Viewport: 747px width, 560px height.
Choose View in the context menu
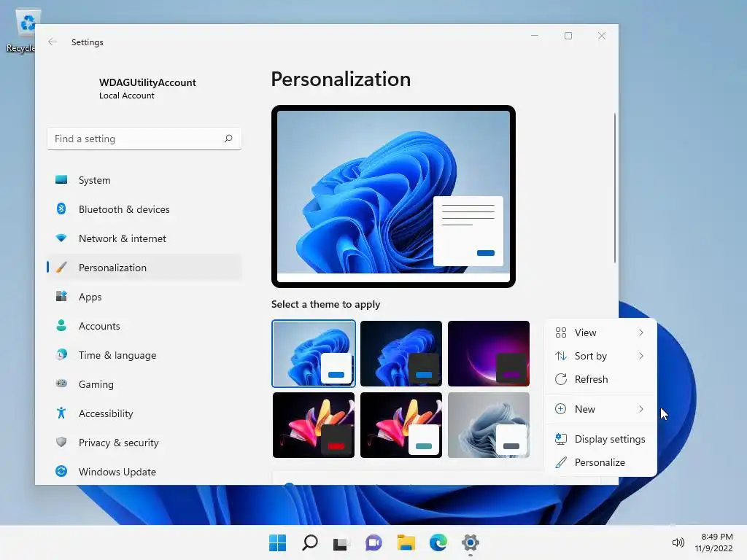click(600, 332)
